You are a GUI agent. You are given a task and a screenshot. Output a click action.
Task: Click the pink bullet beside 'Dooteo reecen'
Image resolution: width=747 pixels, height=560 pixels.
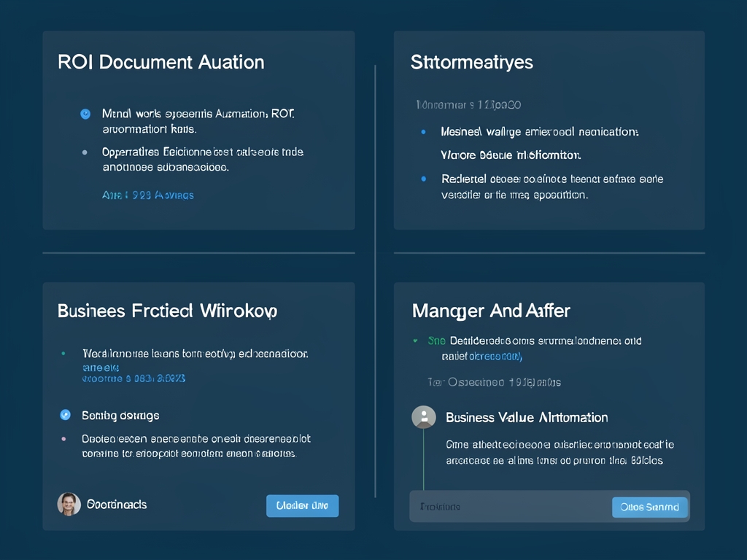(x=63, y=438)
